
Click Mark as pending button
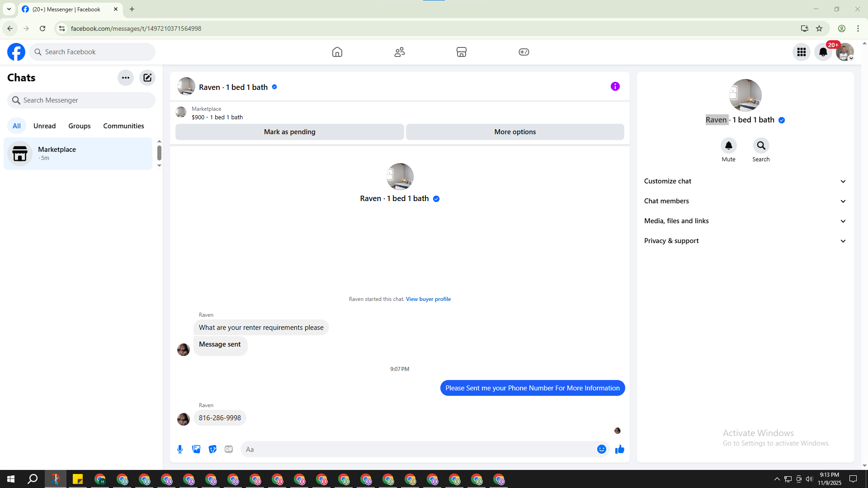point(290,132)
